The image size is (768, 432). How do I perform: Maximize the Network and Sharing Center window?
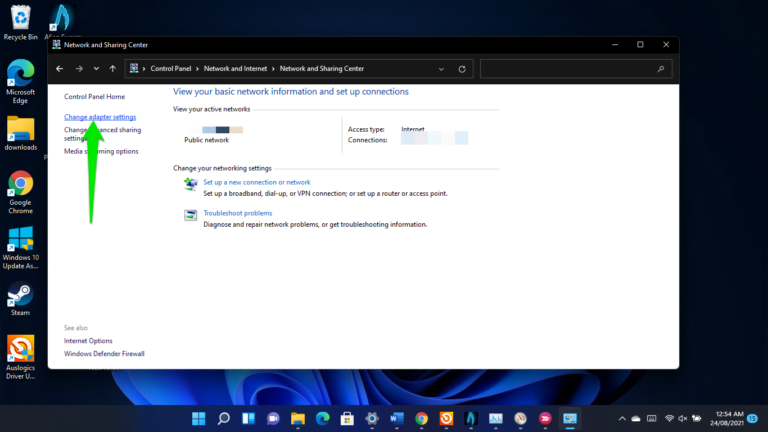coord(640,45)
